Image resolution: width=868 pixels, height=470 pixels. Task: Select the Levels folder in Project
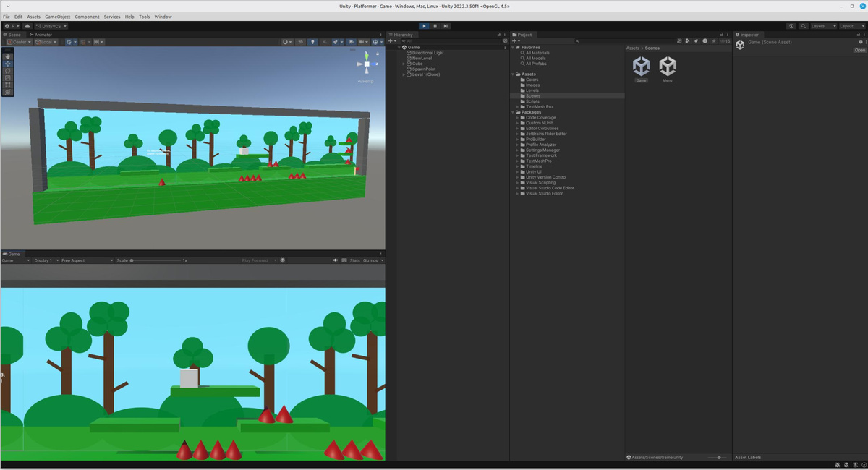click(x=532, y=90)
